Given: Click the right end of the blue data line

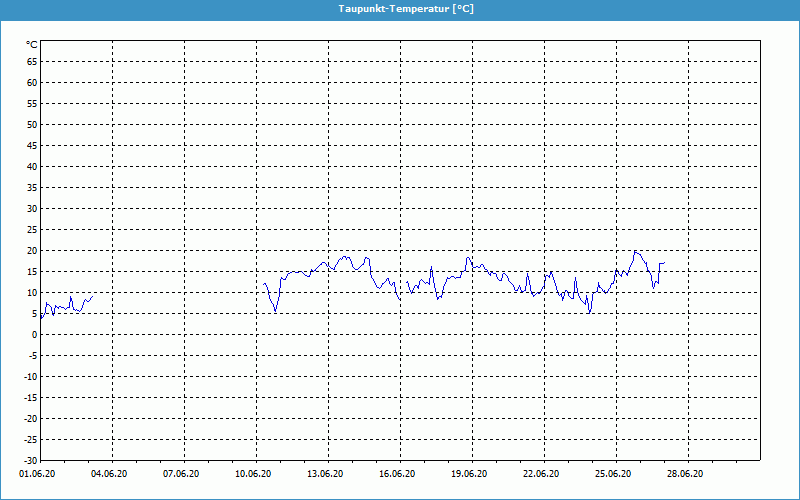Looking at the screenshot, I should (664, 263).
